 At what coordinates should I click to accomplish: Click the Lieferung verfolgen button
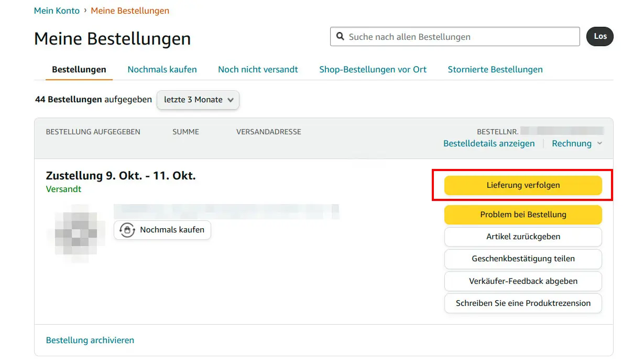coord(523,185)
